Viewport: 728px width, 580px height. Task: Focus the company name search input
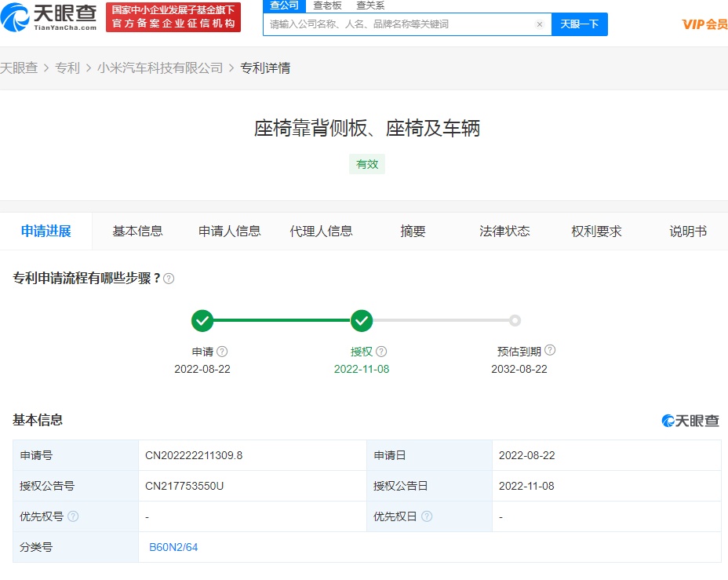[400, 24]
